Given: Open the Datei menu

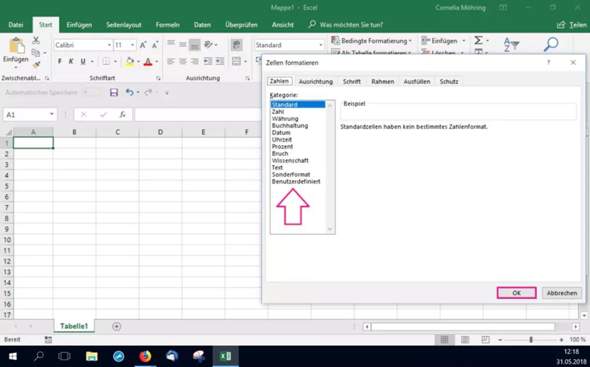Looking at the screenshot, I should 16,25.
